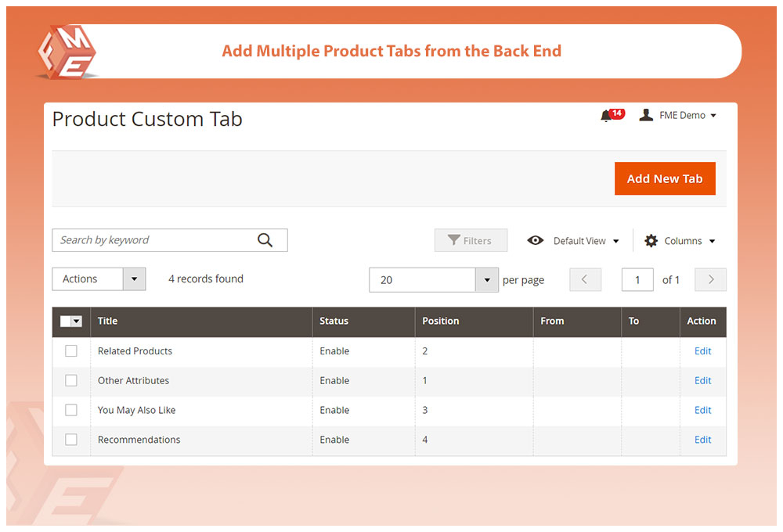Image resolution: width=783 pixels, height=532 pixels.
Task: Sort by the Title column header
Action: (107, 321)
